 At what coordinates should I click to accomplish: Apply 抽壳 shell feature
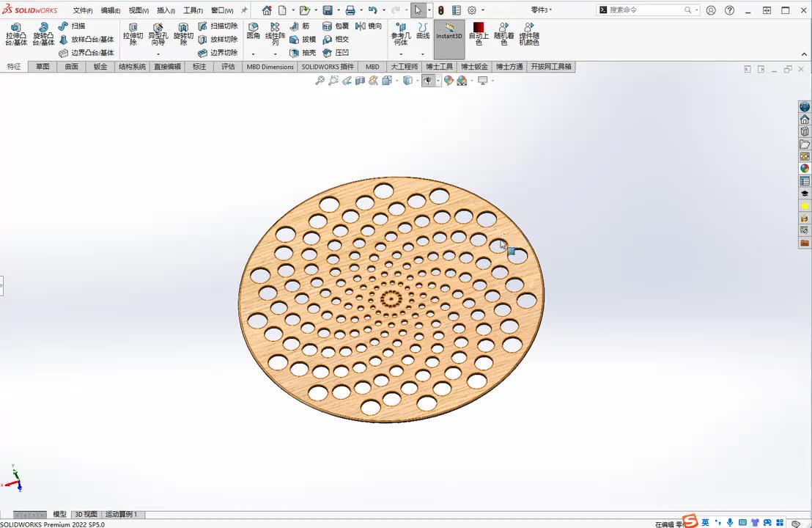click(x=303, y=53)
